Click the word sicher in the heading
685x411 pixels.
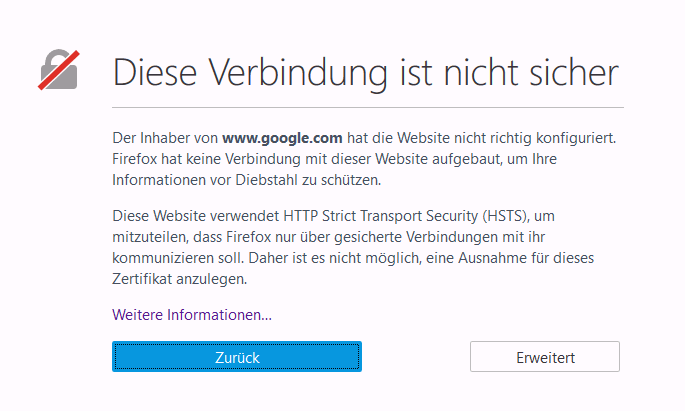(574, 73)
